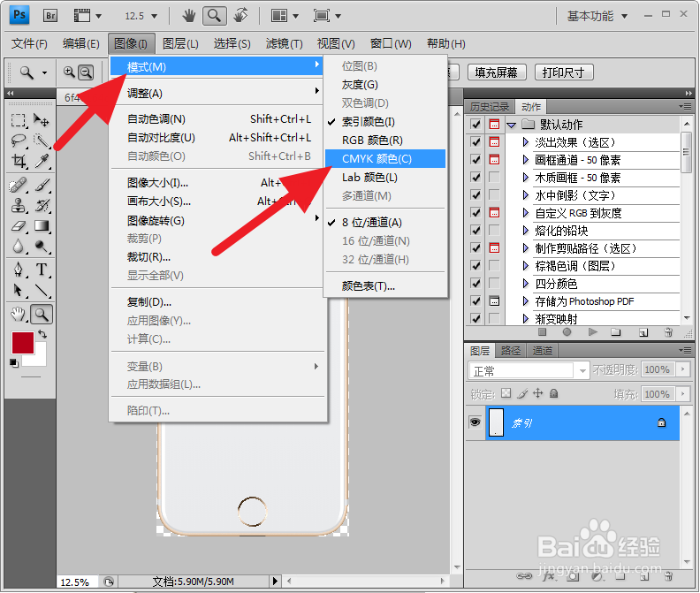This screenshot has width=700, height=593.
Task: Click the Zoom Out magnifier option
Action: click(86, 72)
